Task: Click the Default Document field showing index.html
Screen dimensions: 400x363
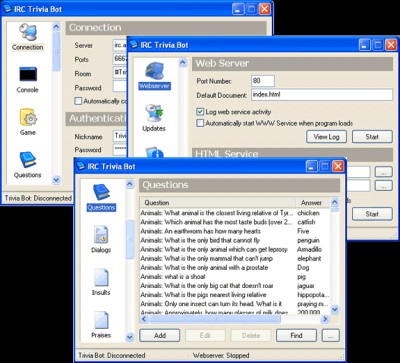Action: pyautogui.click(x=322, y=95)
